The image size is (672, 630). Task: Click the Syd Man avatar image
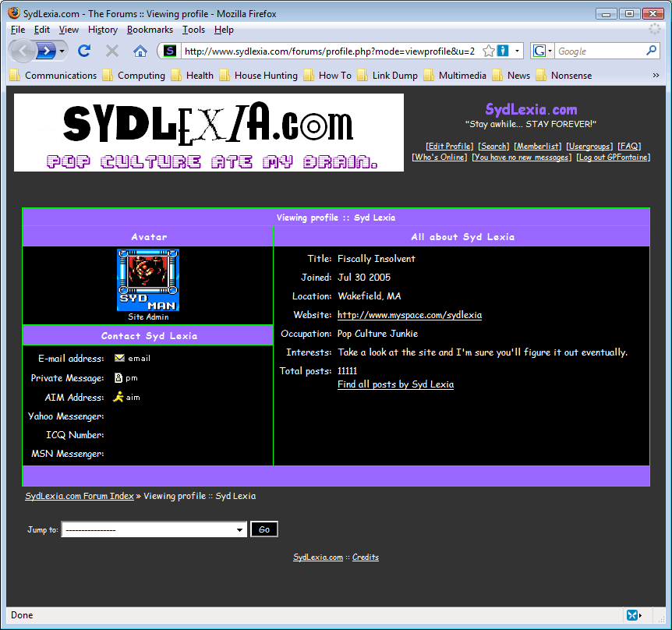click(148, 280)
